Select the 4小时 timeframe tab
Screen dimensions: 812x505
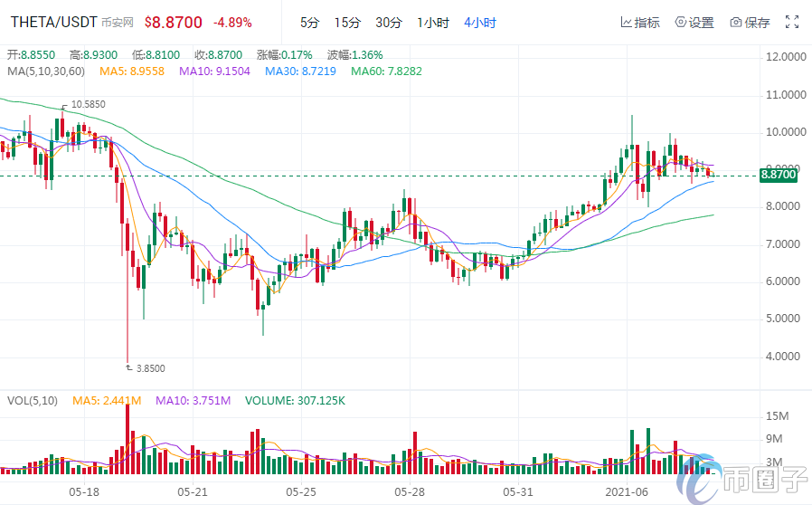click(478, 22)
